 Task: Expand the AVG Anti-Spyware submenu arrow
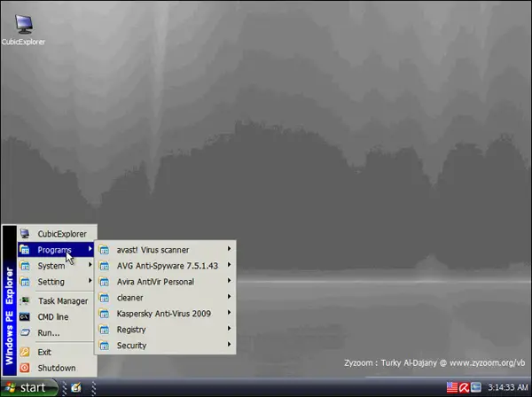click(x=230, y=264)
